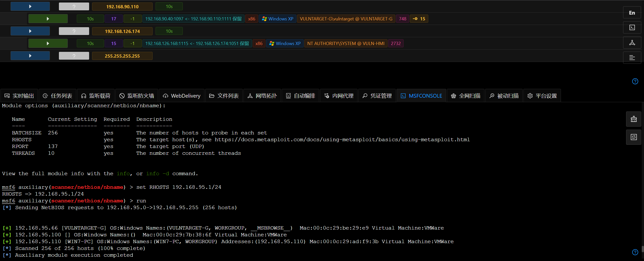Open the 内网代理 tab

(x=339, y=96)
